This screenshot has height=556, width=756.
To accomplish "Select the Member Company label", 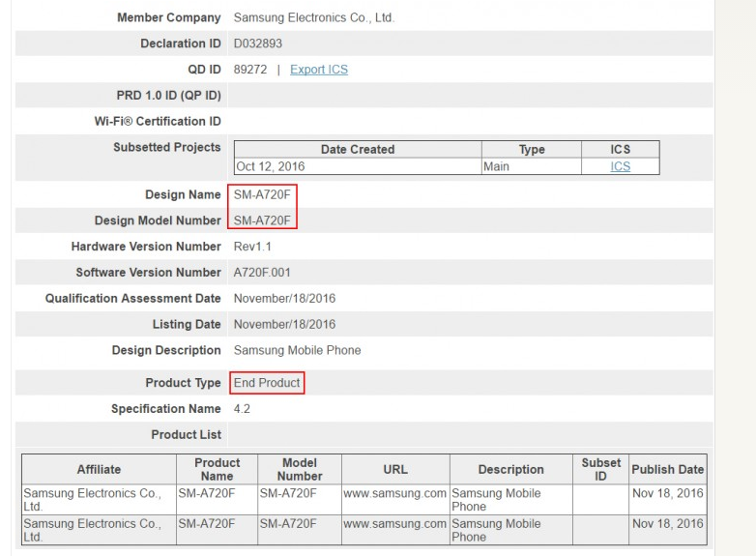I will (169, 17).
